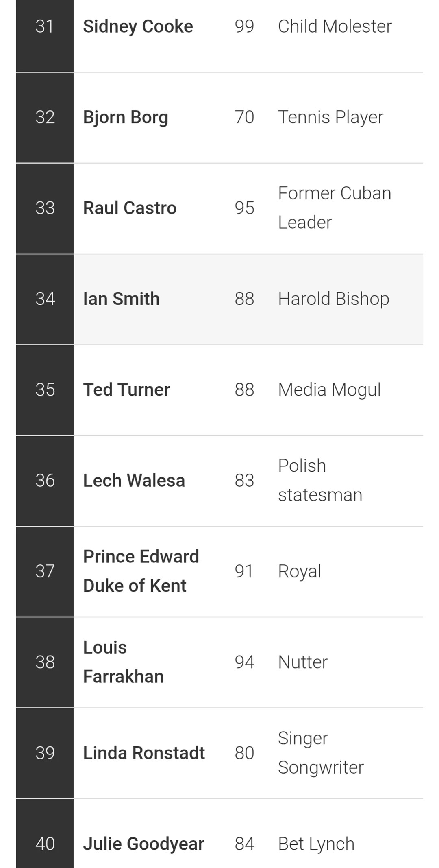This screenshot has height=868, width=439.
Task: Click the highlighted Ian Smith name
Action: point(121,299)
